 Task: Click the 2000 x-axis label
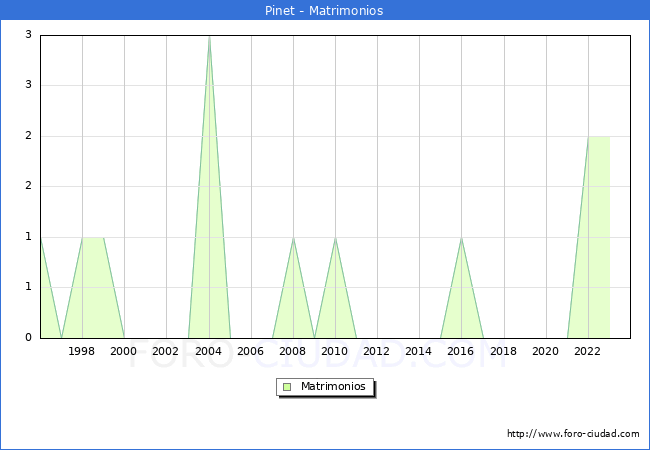(124, 351)
